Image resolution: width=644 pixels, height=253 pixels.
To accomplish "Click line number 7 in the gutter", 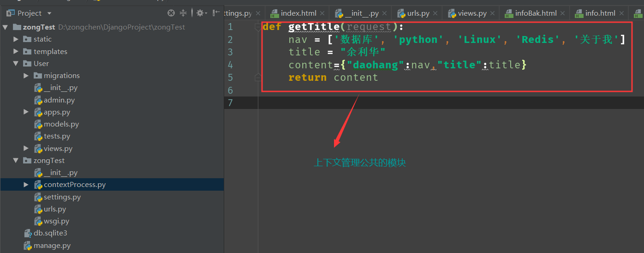I will [230, 102].
